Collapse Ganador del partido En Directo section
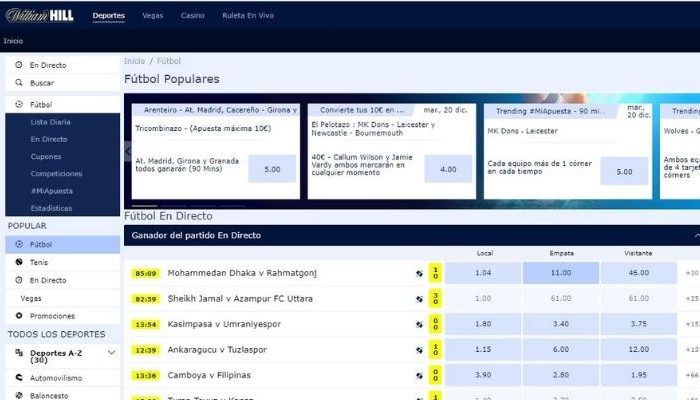This screenshot has width=700, height=400. coord(696,235)
